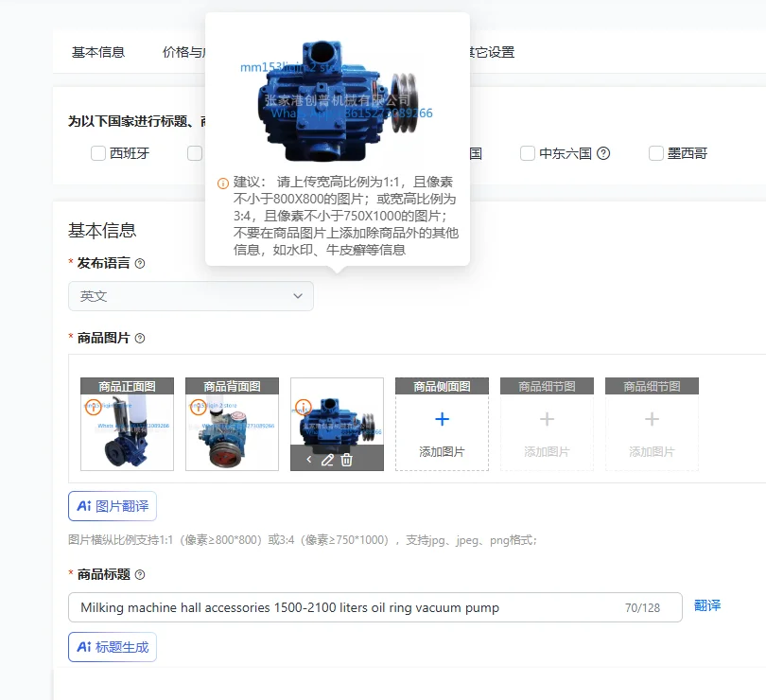Select the 商品正面图 product thumbnail

[127, 424]
